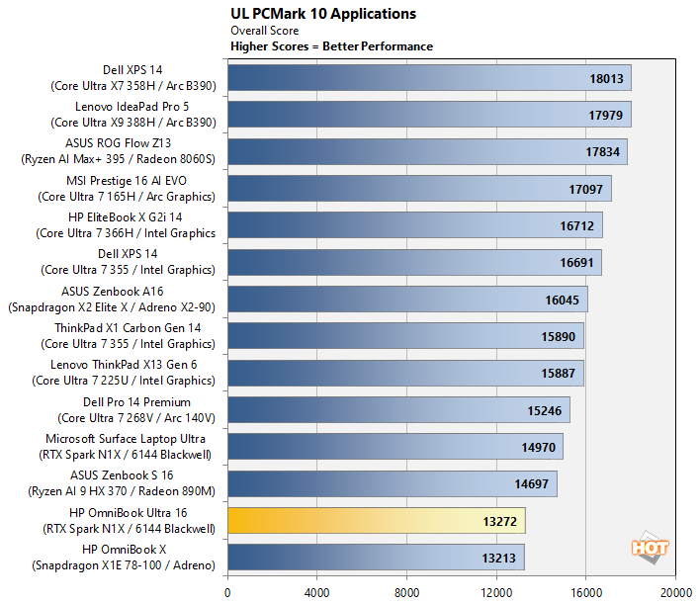The height and width of the screenshot is (604, 700).
Task: Click the Lenovo IdeaPad Pro 5 label
Action: coord(133,115)
